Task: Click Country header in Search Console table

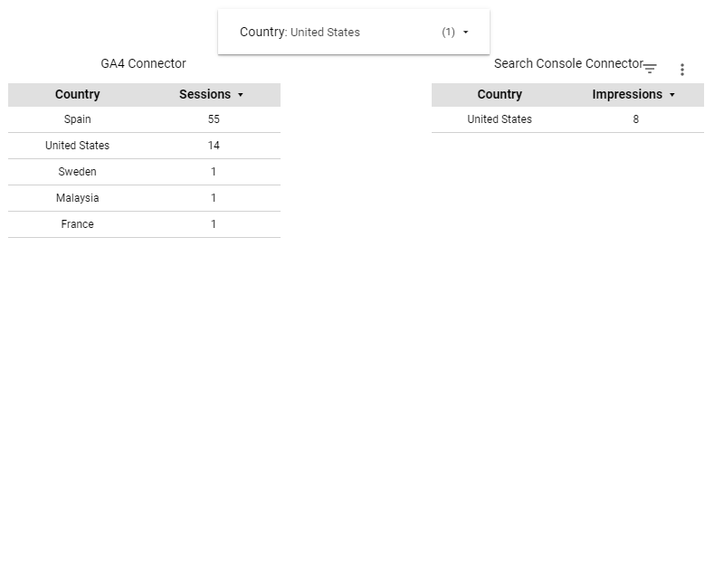Action: (500, 94)
